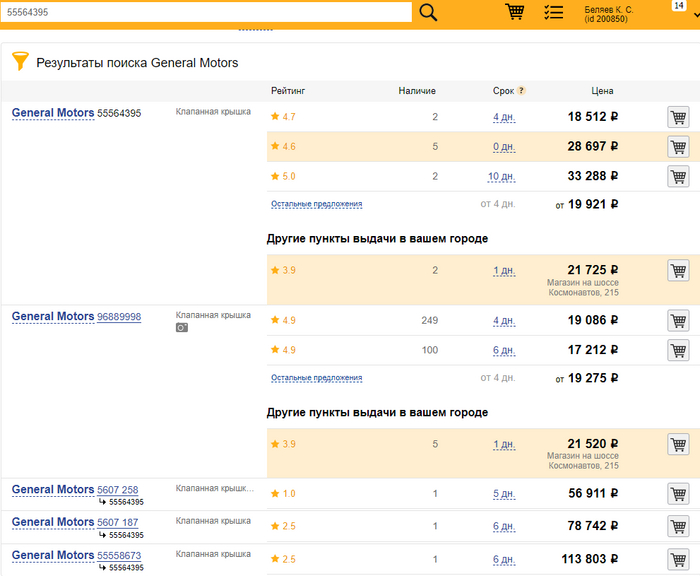Open the shopping cart in header
This screenshot has height=576, width=700.
coord(514,12)
